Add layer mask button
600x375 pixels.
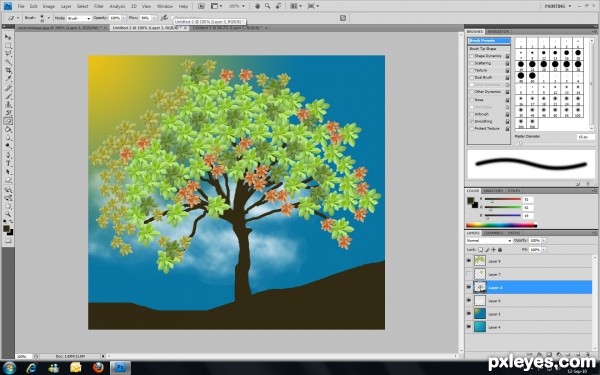click(548, 355)
